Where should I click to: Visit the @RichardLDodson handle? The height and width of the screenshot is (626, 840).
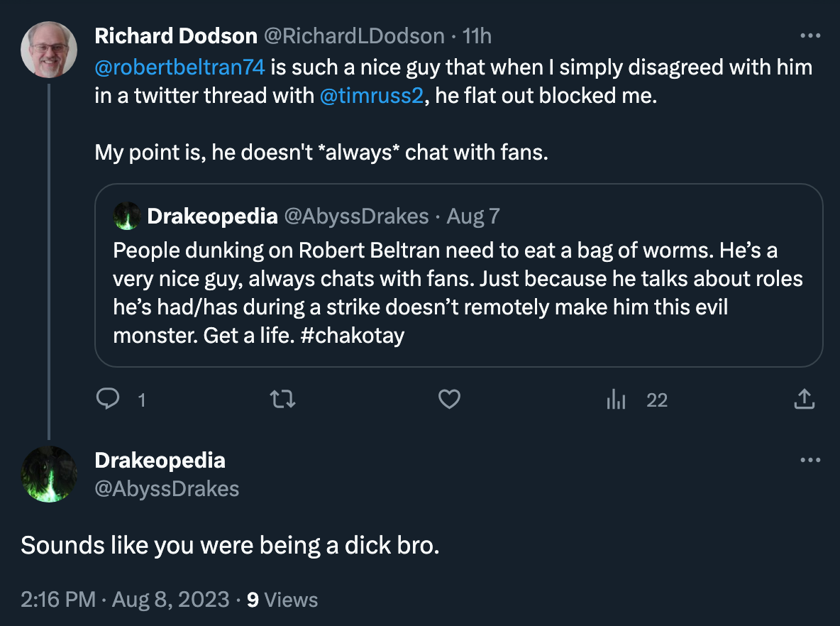(x=353, y=36)
